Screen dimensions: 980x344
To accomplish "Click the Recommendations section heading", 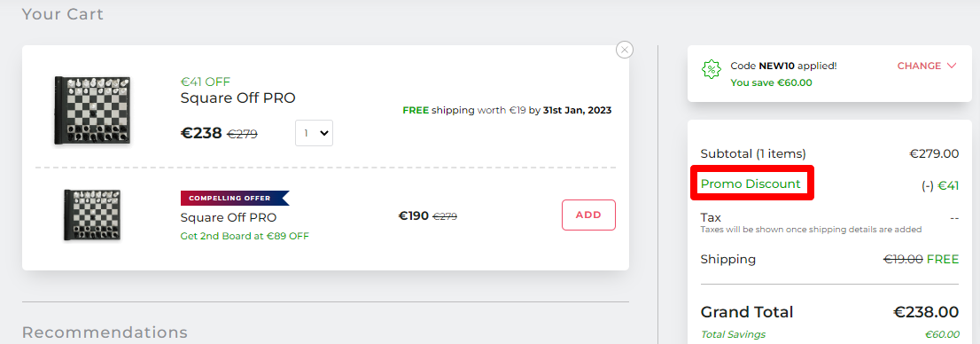I will pos(105,332).
